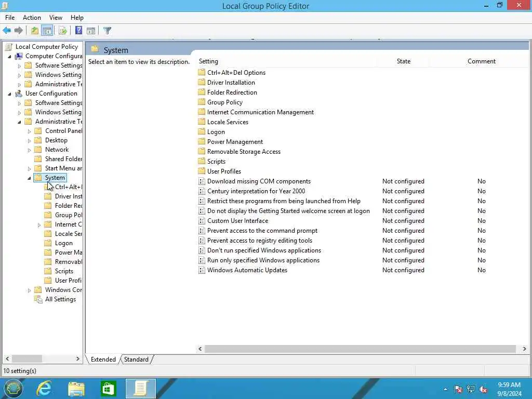532x399 pixels.
Task: Click the Forward arrow toolbar icon
Action: click(x=19, y=31)
